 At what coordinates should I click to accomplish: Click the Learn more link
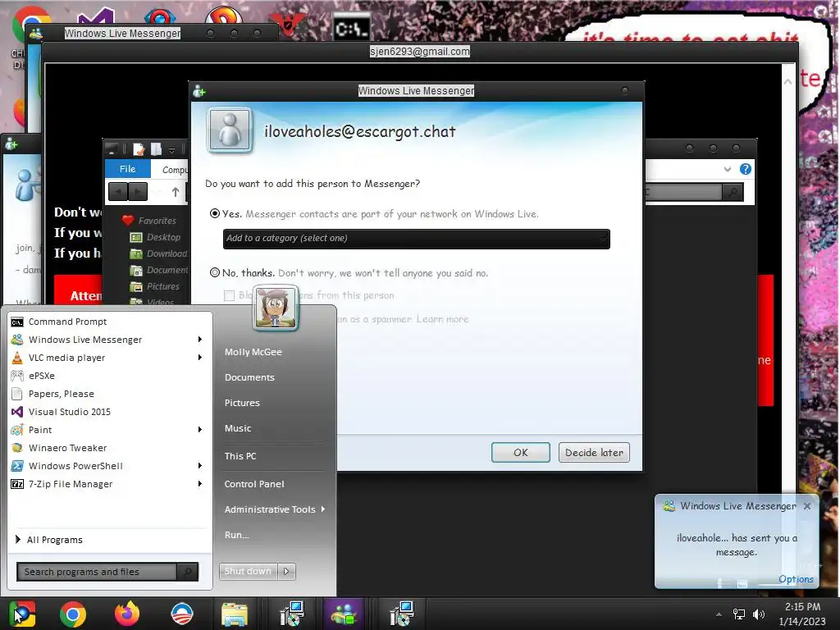click(442, 319)
